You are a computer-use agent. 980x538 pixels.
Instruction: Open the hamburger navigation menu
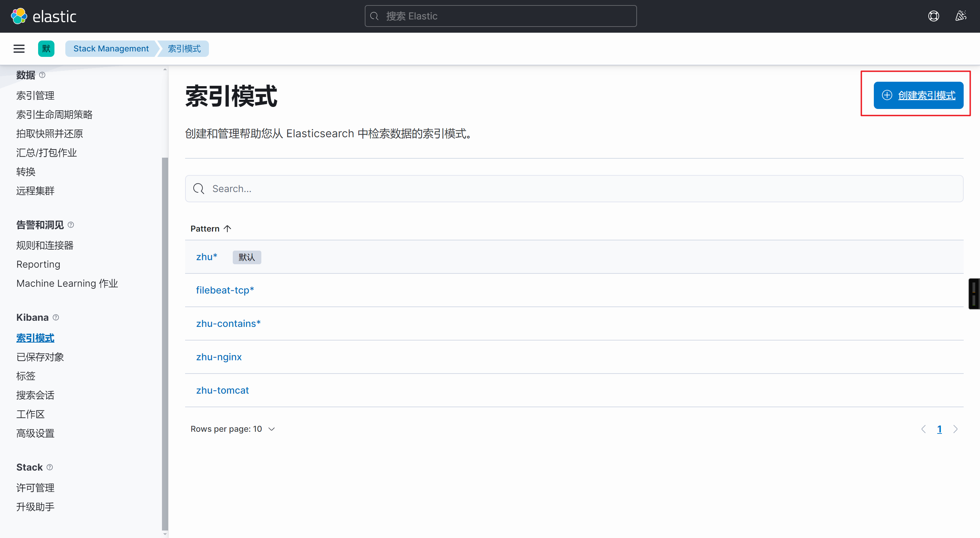(19, 49)
